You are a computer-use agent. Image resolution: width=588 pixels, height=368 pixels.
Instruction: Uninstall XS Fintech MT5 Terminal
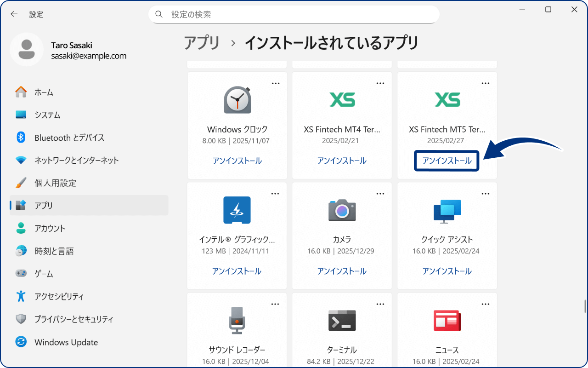[447, 161]
